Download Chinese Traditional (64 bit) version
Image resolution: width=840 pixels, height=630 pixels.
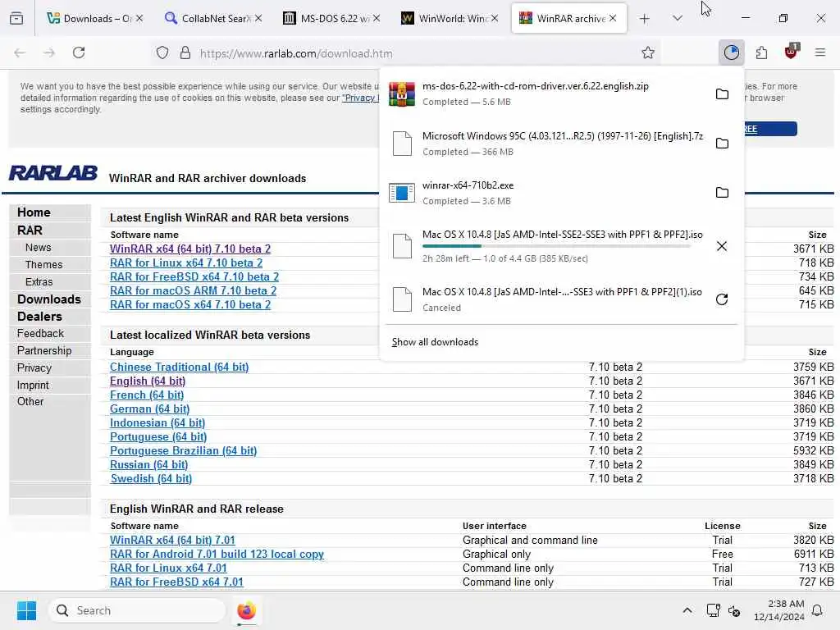tap(179, 367)
